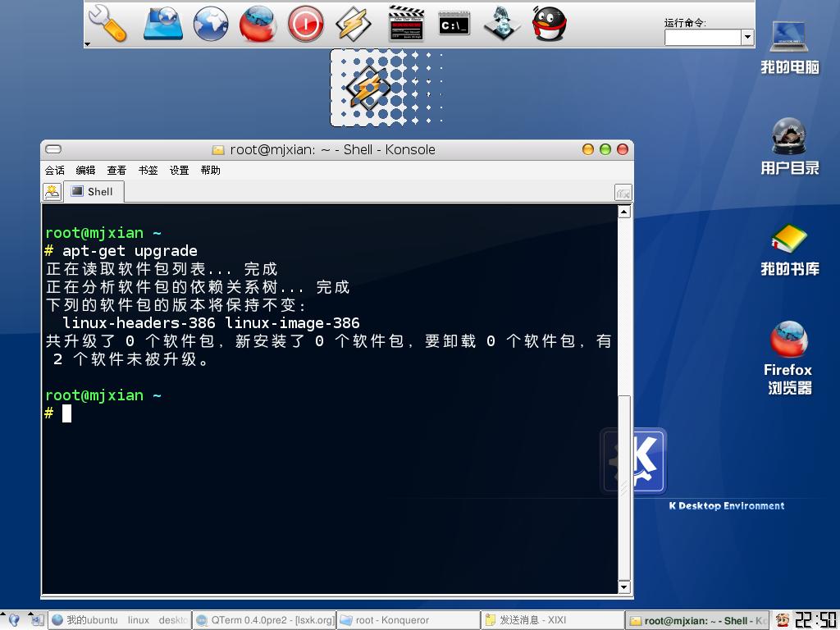Launch the network folder globe icon
Screen dimensions: 840x630
click(163, 24)
